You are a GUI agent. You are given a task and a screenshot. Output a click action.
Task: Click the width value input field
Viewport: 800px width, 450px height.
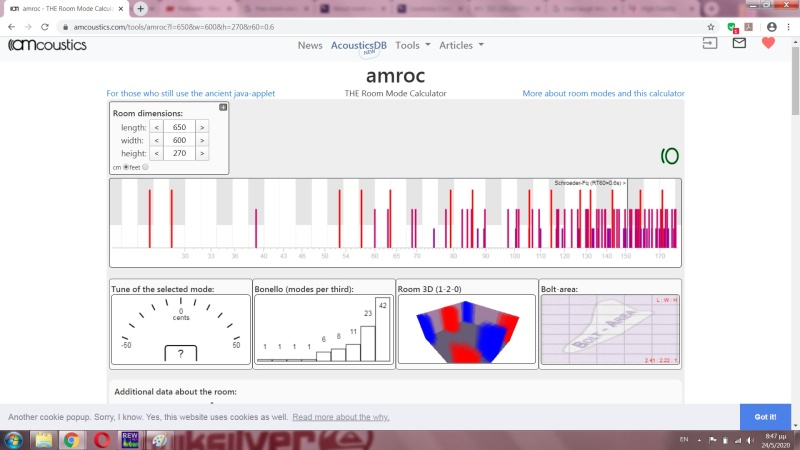[179, 140]
